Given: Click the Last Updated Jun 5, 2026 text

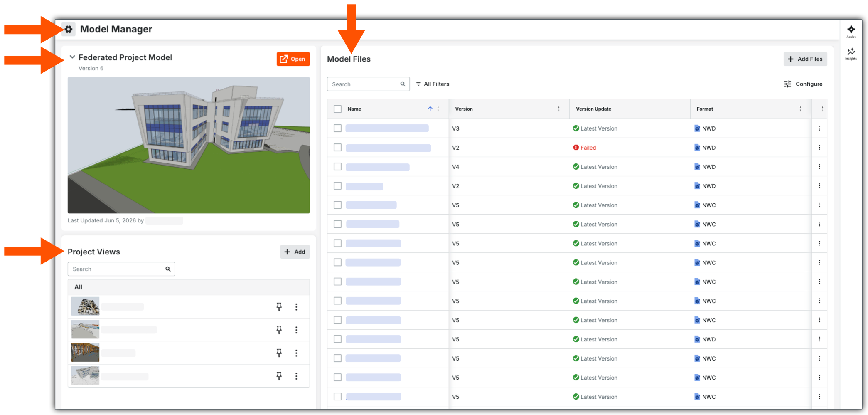Looking at the screenshot, I should point(106,220).
